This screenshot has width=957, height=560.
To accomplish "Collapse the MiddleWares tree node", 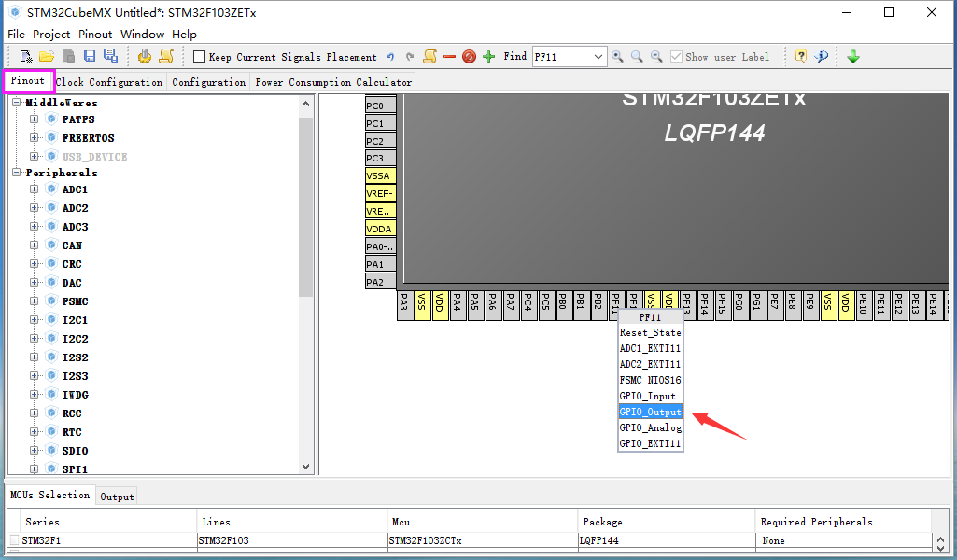I will click(17, 103).
